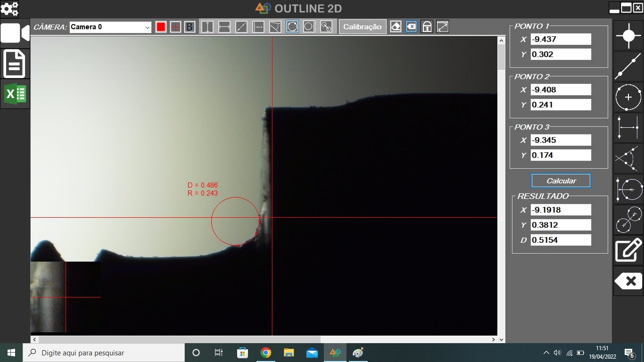Viewport: 644px width, 362px height.
Task: Click the expand to fullscreen arrow icon
Action: click(442, 27)
